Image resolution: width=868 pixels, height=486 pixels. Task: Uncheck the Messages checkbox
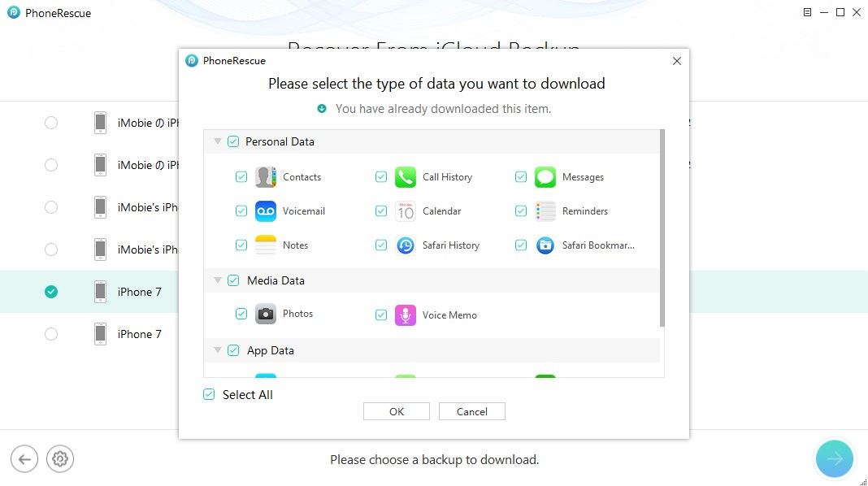click(x=521, y=177)
